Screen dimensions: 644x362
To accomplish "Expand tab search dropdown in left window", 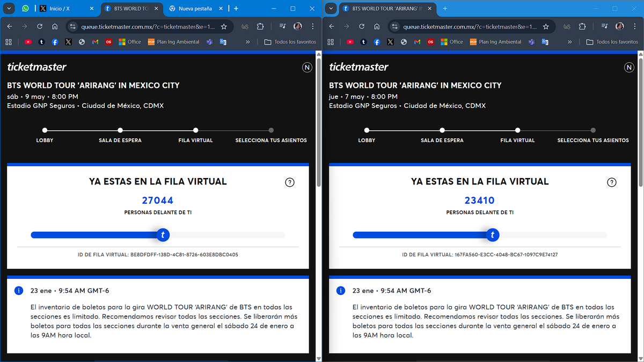I will 9,9.
